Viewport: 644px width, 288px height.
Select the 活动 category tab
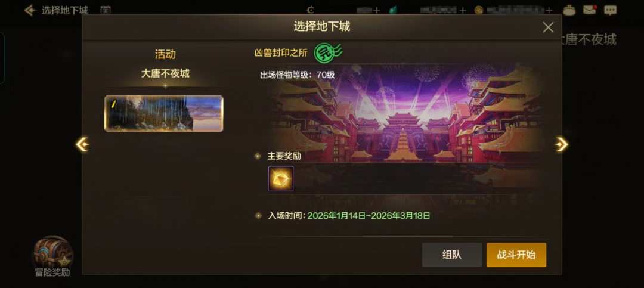pyautogui.click(x=165, y=54)
